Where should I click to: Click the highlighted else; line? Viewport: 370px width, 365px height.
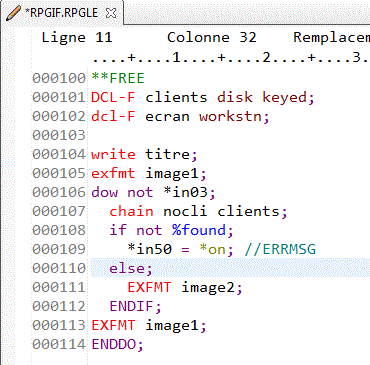(x=230, y=268)
